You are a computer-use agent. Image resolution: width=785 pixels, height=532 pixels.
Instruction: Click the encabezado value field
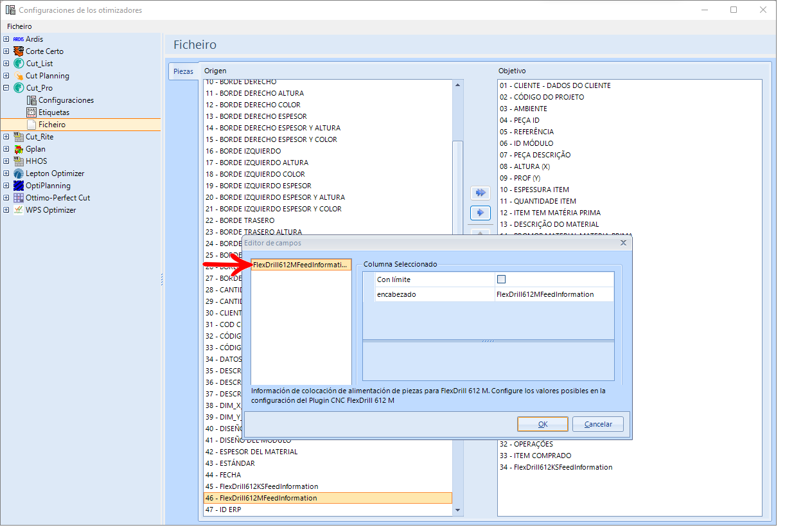(x=554, y=294)
